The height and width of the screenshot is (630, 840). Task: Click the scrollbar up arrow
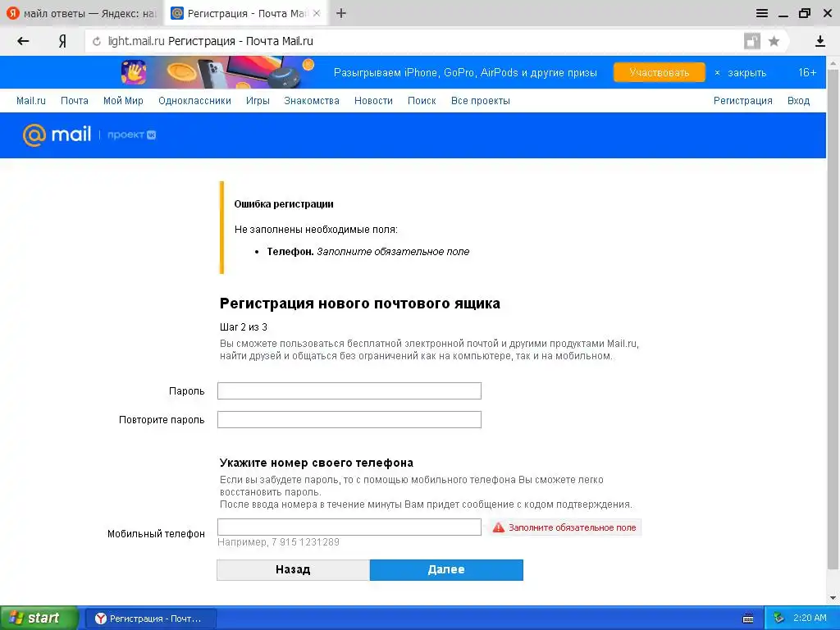point(833,62)
